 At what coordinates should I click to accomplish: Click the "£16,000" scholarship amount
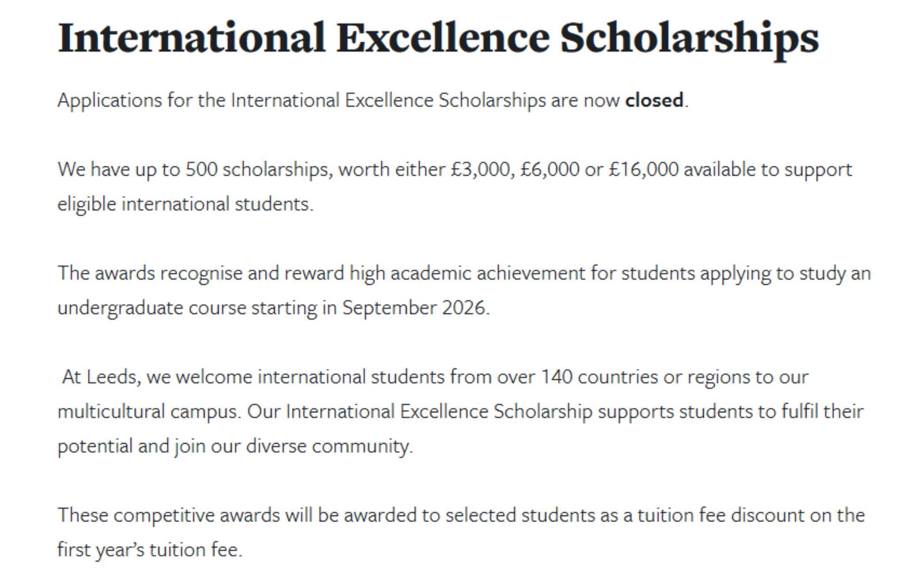coord(643,169)
